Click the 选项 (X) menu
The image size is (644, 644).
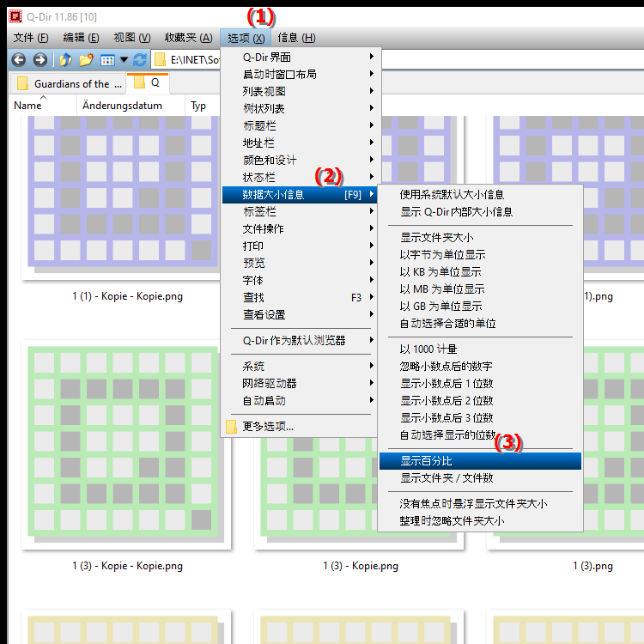coord(246,38)
